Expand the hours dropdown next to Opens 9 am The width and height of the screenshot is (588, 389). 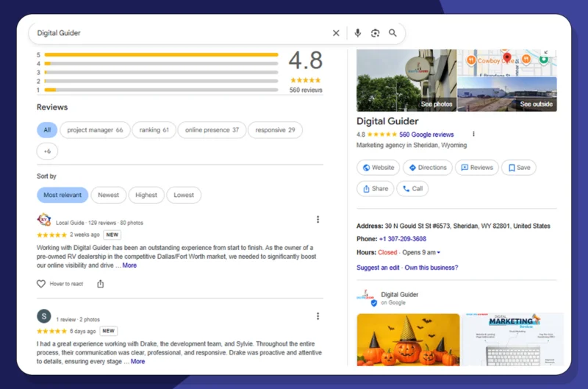pyautogui.click(x=438, y=252)
